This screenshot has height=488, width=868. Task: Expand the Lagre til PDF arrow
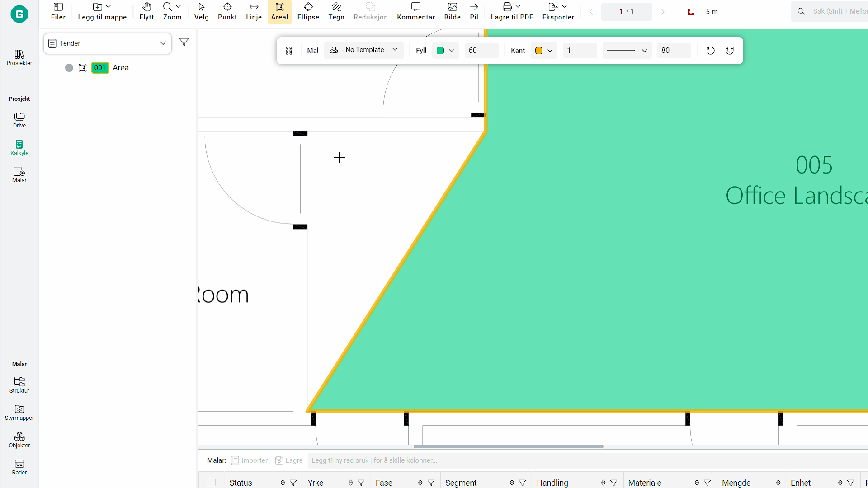[518, 7]
